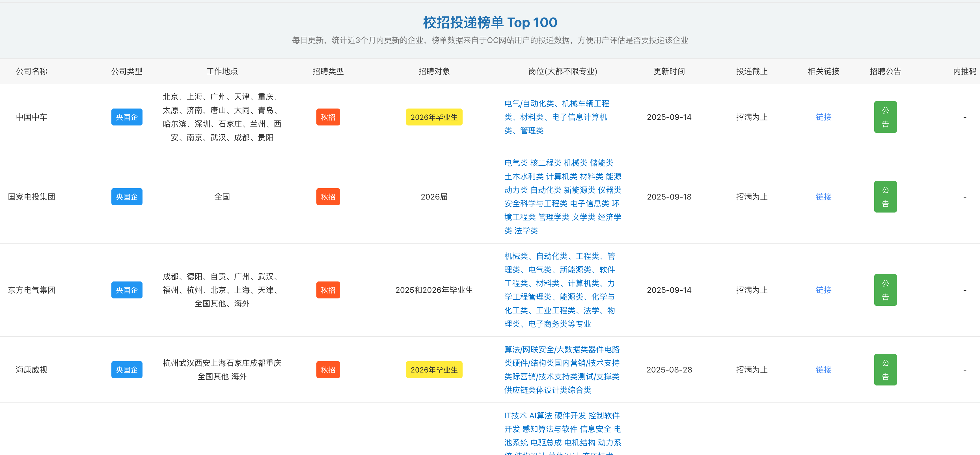Click orange 秋招 tag in 国家电投集团 row

point(328,197)
